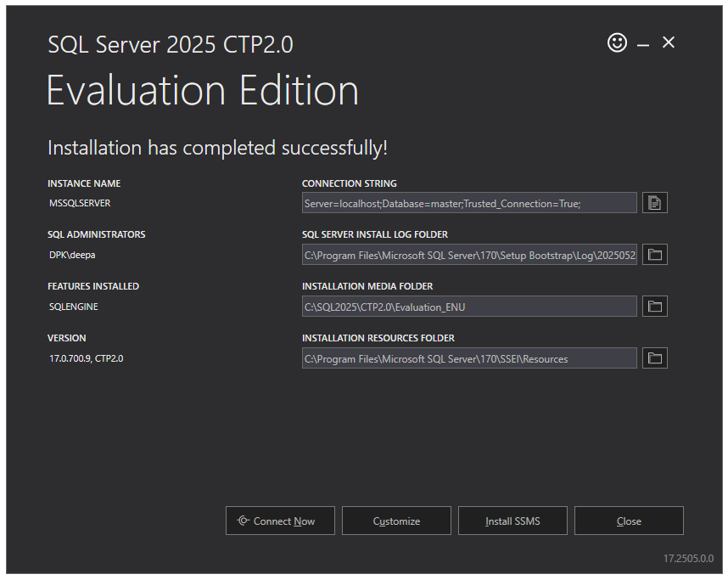Image resolution: width=728 pixels, height=580 pixels.
Task: Install SSMS from the completion screen
Action: point(512,521)
